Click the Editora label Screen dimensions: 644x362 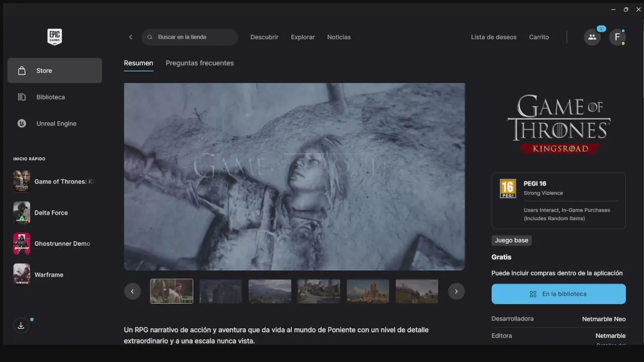502,336
